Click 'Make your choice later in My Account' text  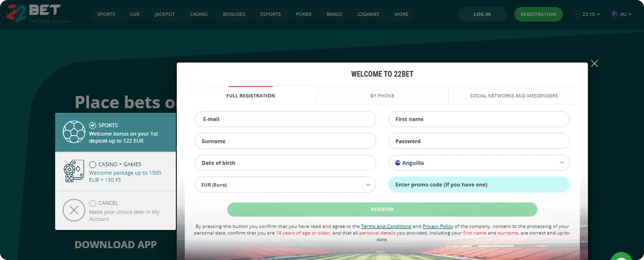click(x=124, y=215)
